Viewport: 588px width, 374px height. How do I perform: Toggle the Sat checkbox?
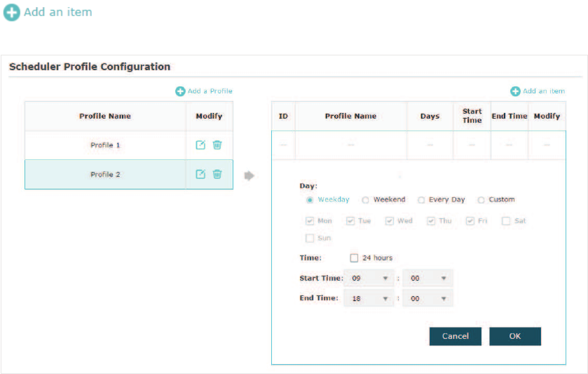point(506,221)
